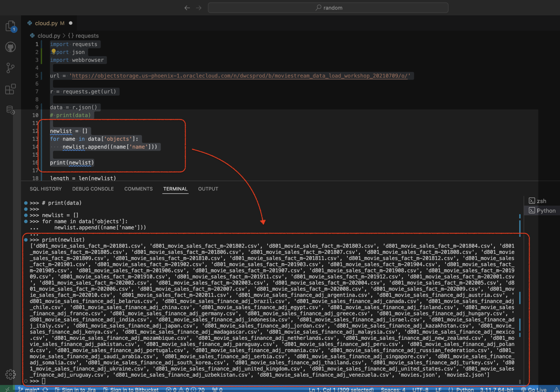Open the GitHub view in the sidebar
The height and width of the screenshot is (392, 560).
tap(10, 47)
